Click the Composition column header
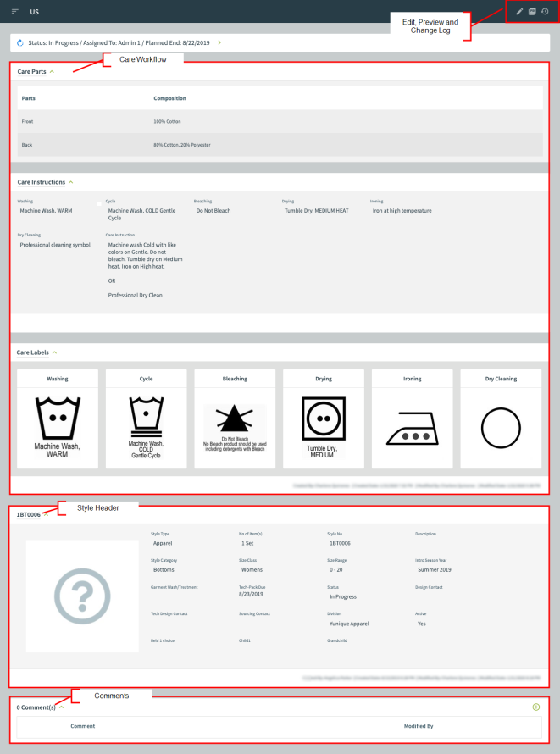Viewport: 560px width, 754px height. tap(169, 98)
